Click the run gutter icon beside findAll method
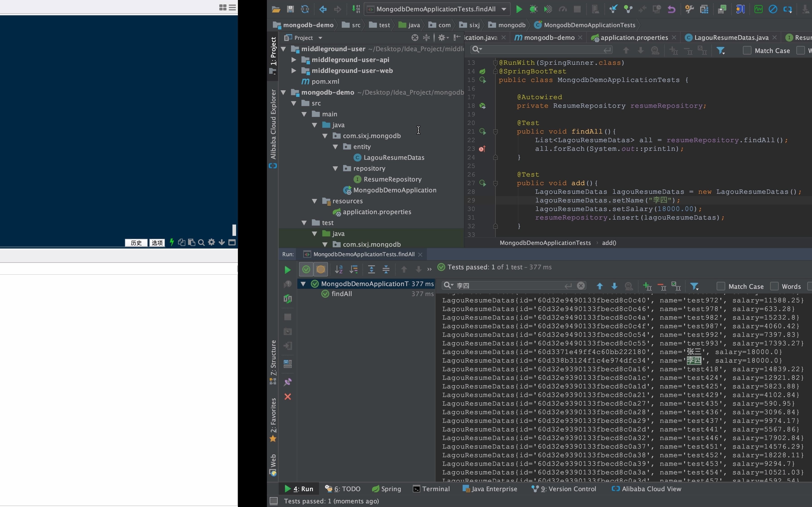The height and width of the screenshot is (507, 812). click(x=483, y=132)
